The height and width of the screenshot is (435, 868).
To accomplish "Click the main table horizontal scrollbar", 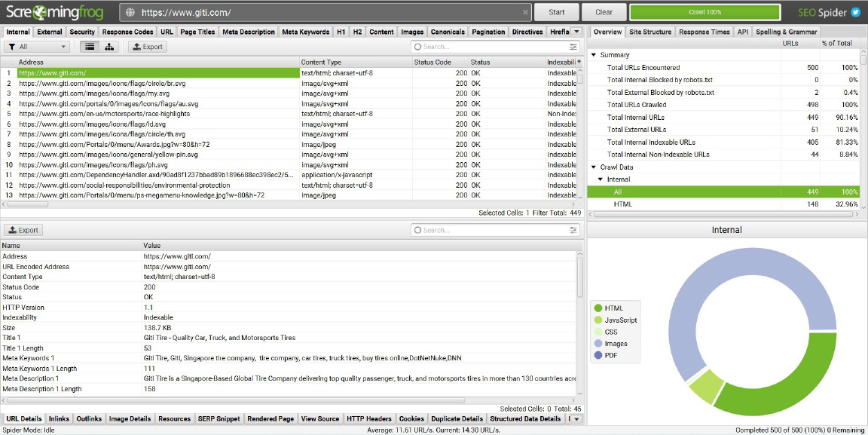I will (x=28, y=204).
